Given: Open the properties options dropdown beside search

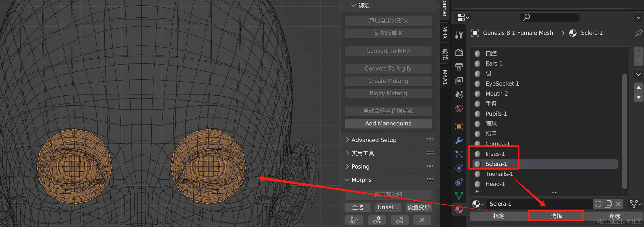Looking at the screenshot, I should tap(639, 18).
